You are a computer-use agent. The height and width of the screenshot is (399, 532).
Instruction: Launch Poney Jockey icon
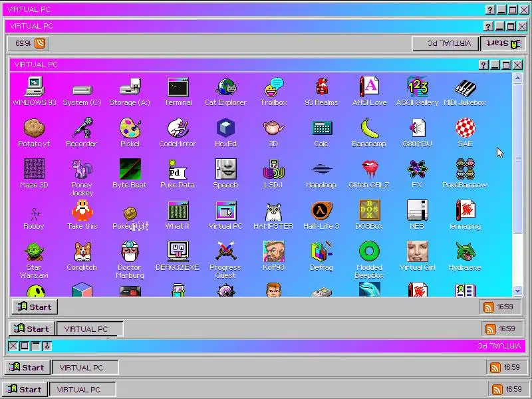coord(82,169)
